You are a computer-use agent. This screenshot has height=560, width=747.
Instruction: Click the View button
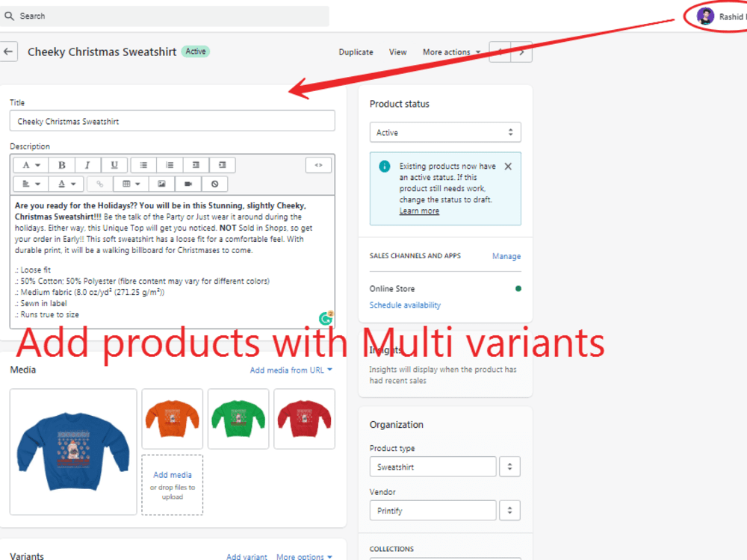(x=398, y=52)
